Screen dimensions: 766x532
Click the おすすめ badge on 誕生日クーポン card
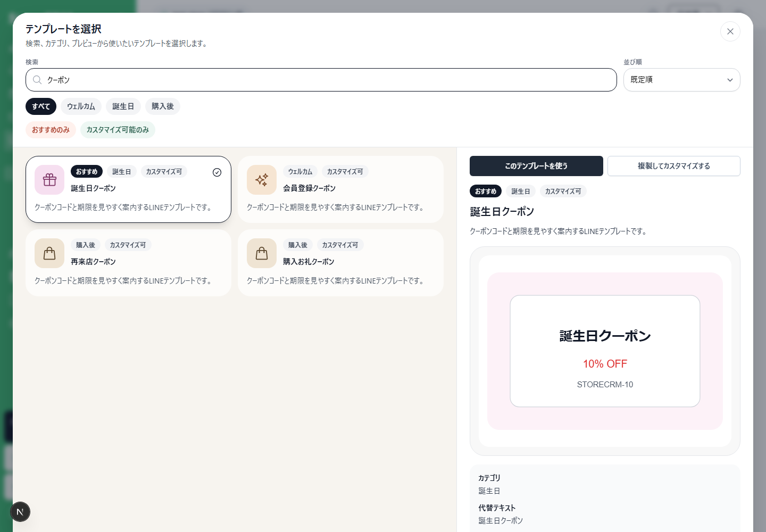click(x=87, y=172)
